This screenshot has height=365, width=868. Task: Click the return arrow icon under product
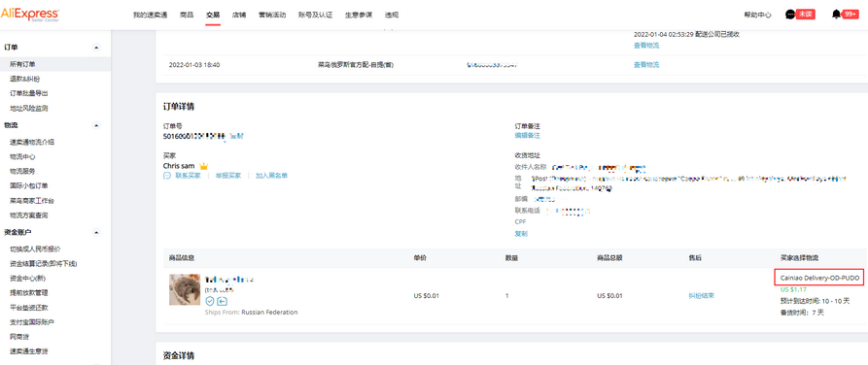coord(222,301)
